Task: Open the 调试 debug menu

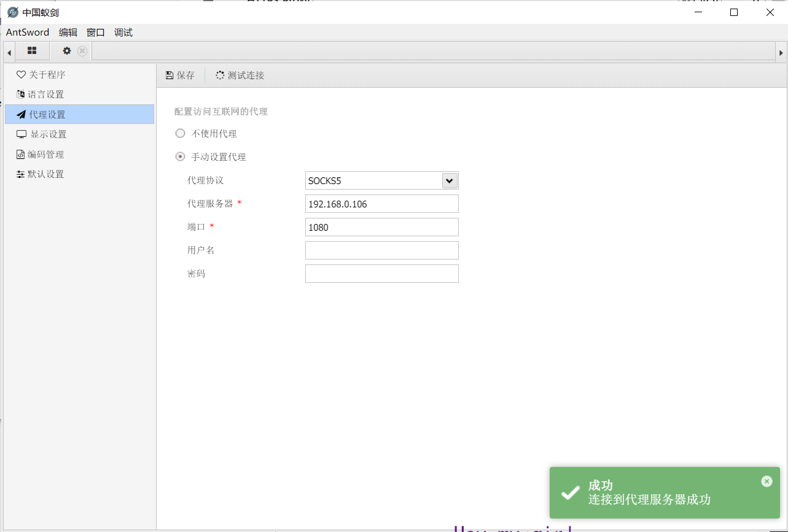Action: click(123, 33)
